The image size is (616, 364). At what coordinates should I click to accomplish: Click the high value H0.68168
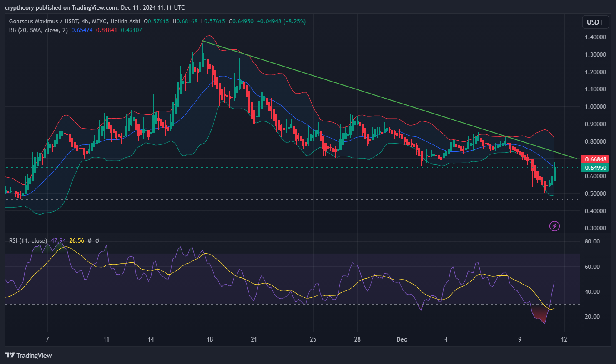(x=185, y=21)
